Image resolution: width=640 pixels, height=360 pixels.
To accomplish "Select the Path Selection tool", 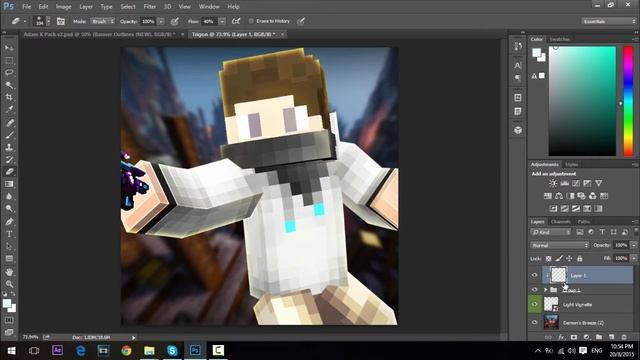I will tap(9, 246).
